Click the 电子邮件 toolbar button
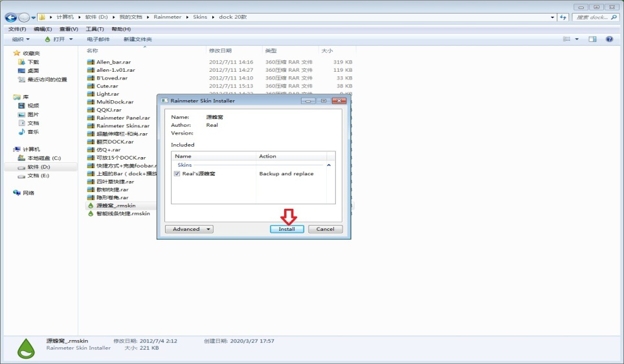The image size is (624, 364). click(98, 39)
